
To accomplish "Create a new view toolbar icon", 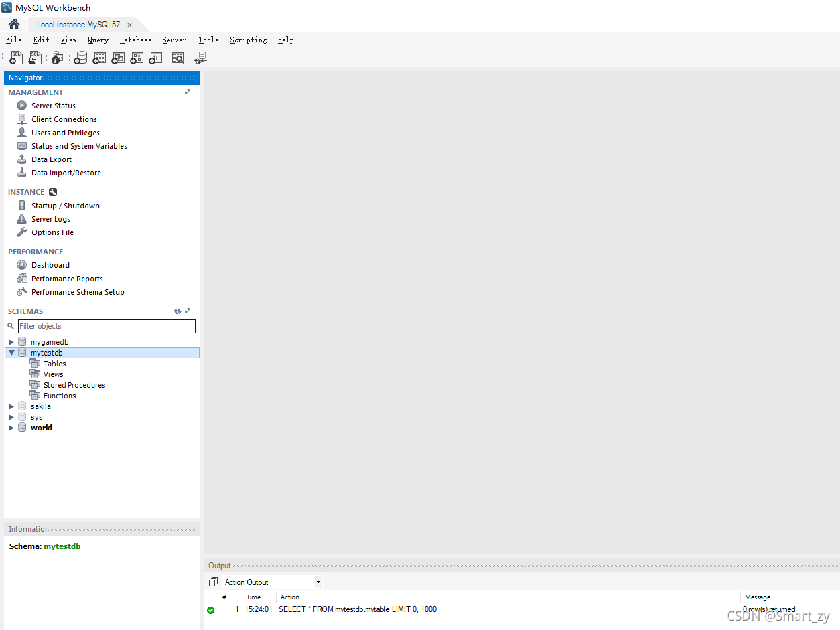I will coord(118,58).
